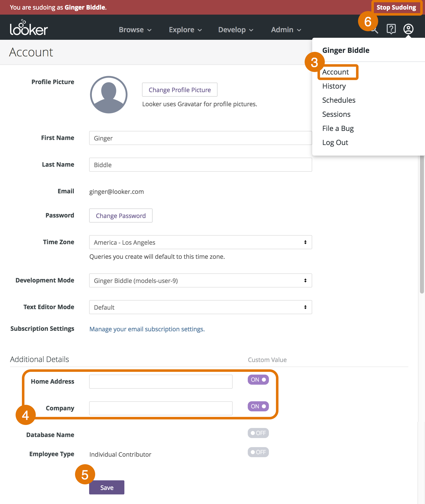Click the Save button
The image size is (425, 504).
107,487
